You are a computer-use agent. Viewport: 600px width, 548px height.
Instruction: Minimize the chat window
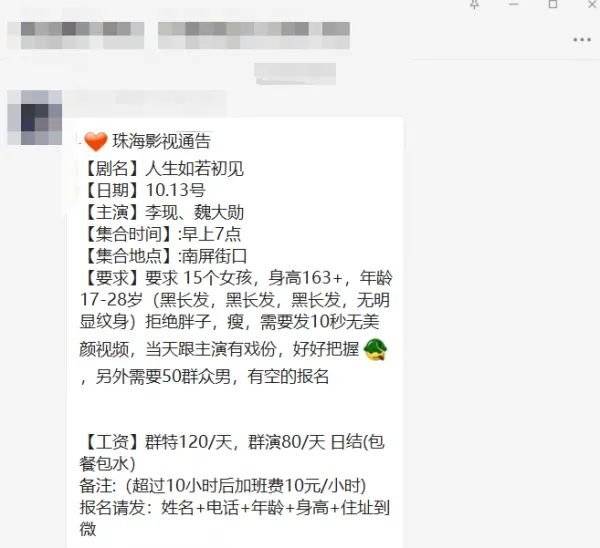(x=514, y=4)
